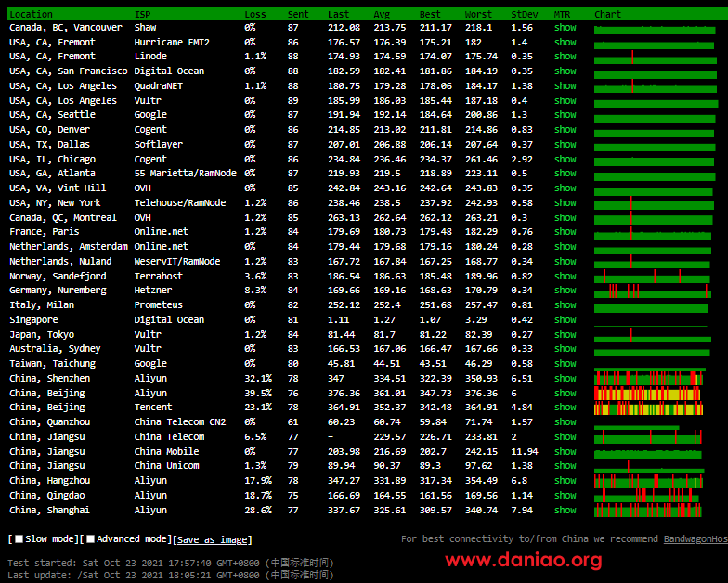728x583 pixels.
Task: Click the Location column header
Action: pyautogui.click(x=32, y=14)
